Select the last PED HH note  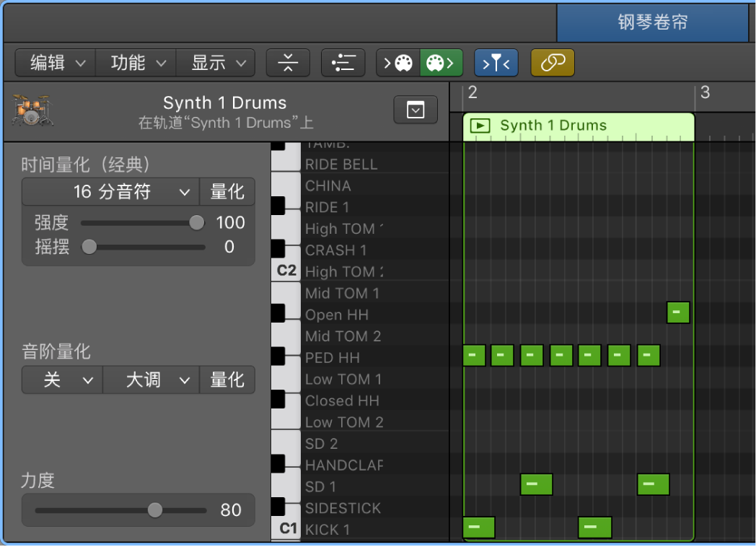[649, 356]
